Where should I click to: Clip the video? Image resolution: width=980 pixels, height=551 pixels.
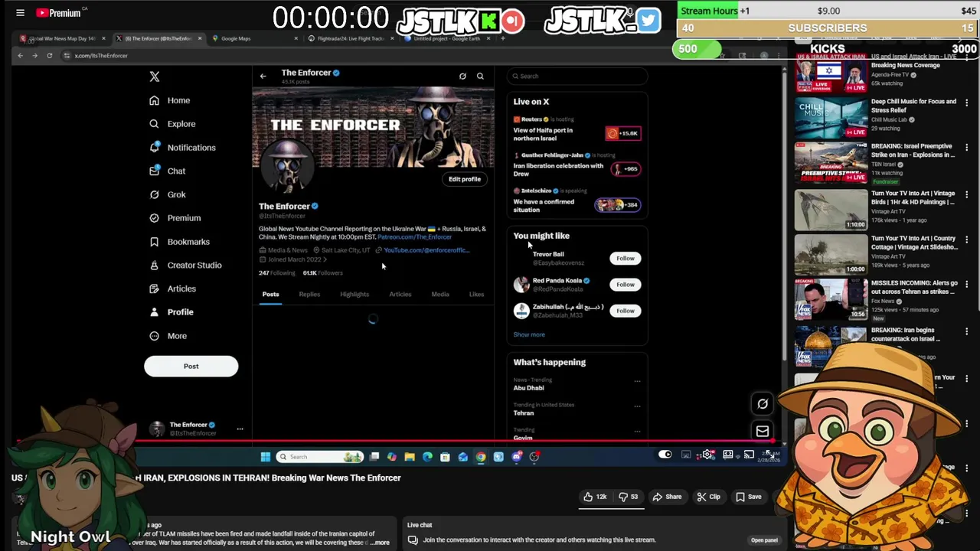pyautogui.click(x=708, y=497)
